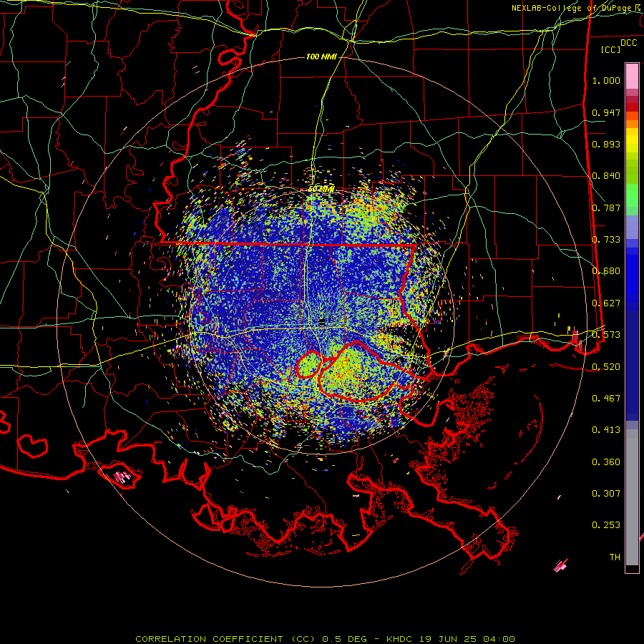Viewport: 644px width, 644px height.
Task: Click the [CC] units label
Action: (x=611, y=49)
